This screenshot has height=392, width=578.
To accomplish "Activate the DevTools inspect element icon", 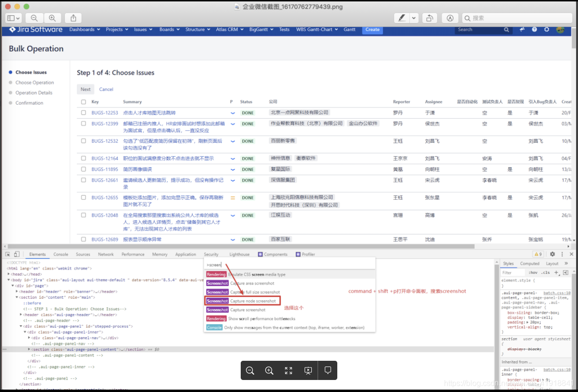I will pyautogui.click(x=8, y=254).
